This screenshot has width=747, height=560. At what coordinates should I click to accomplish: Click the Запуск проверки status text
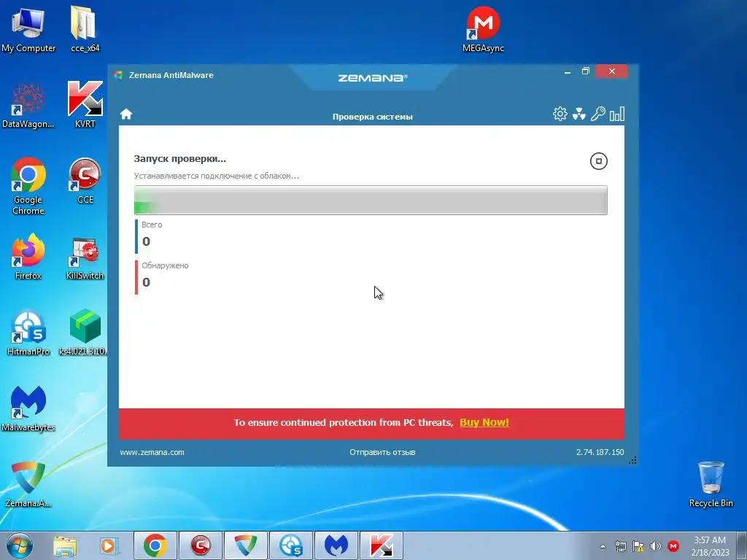click(179, 158)
